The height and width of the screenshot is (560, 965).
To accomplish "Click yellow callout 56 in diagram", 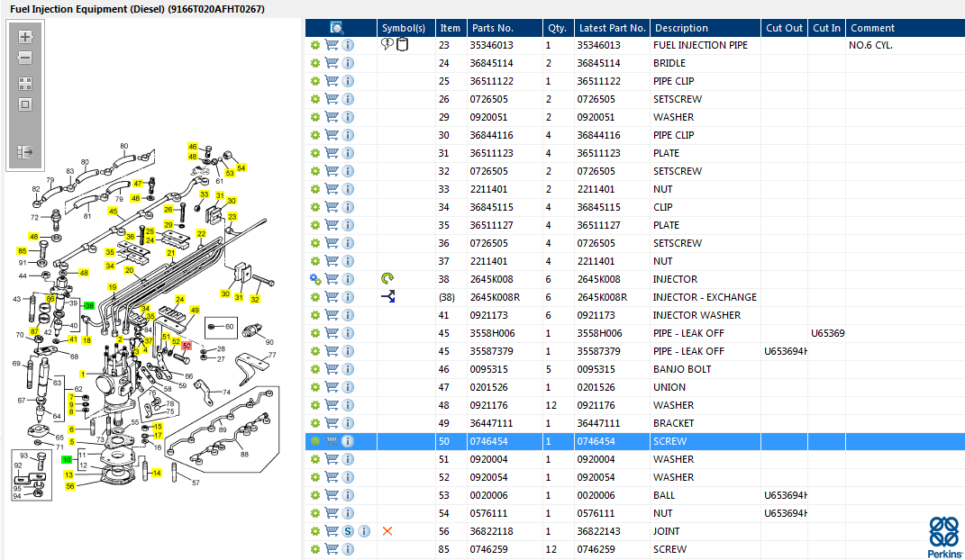I will click(x=70, y=486).
